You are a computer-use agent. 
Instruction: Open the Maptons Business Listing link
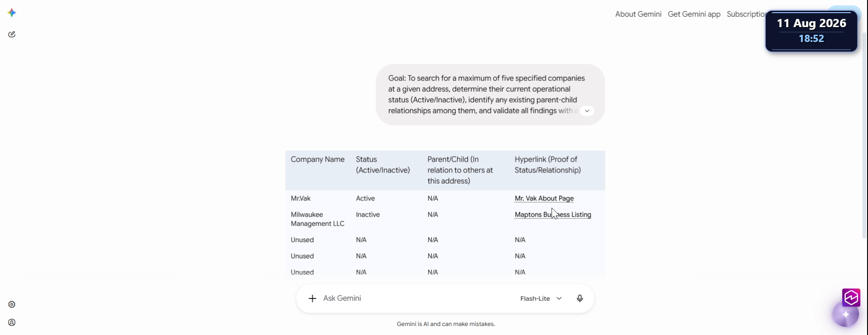(553, 214)
